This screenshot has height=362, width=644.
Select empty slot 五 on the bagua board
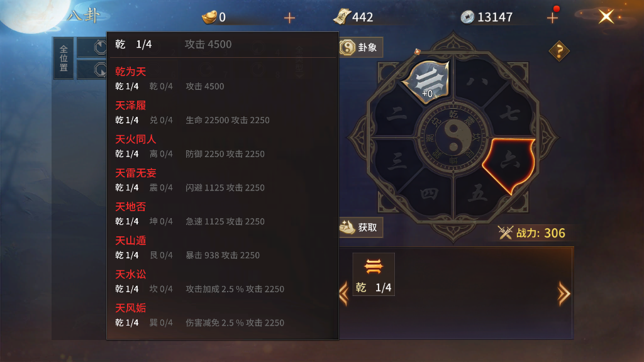tap(477, 193)
